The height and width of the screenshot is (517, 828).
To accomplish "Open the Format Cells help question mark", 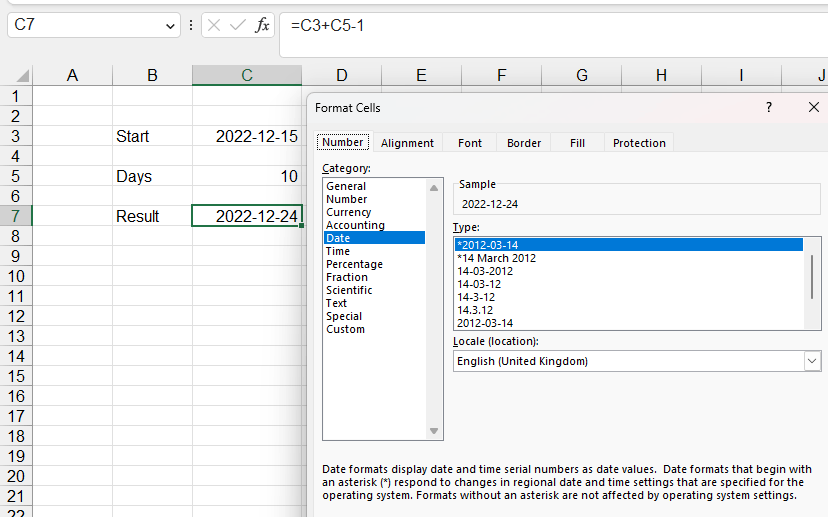I will point(769,107).
